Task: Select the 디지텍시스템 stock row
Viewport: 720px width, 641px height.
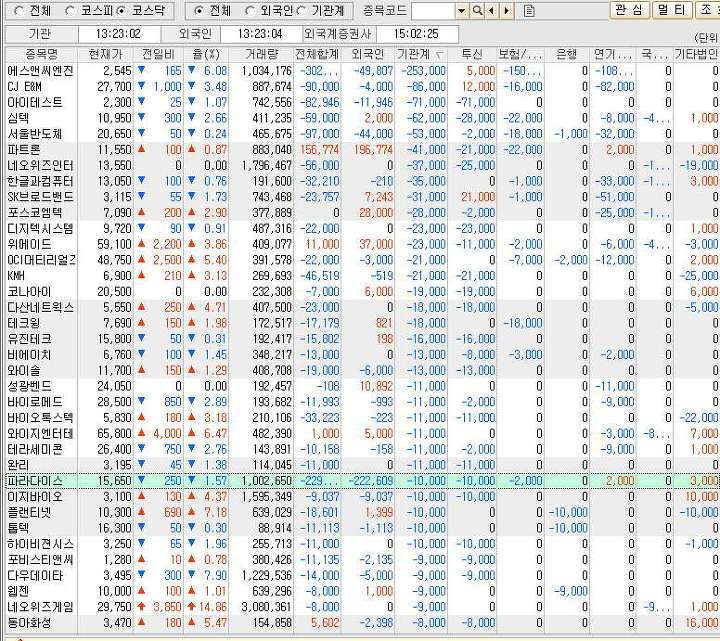Action: pos(362,228)
